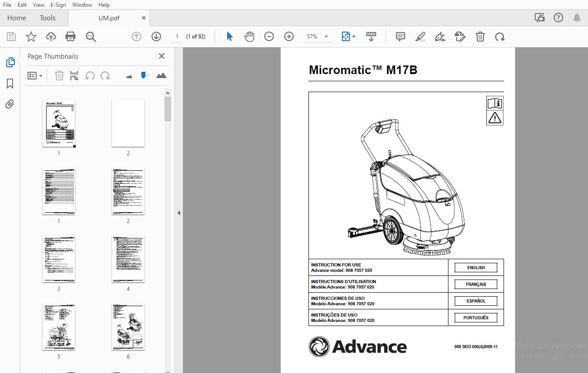Open the Add comment tool

(x=400, y=37)
